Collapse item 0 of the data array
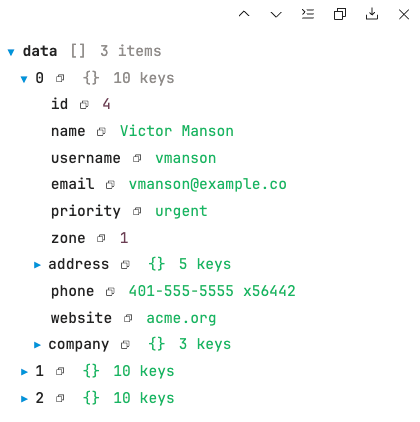Viewport: 420px width, 422px height. pos(24,79)
